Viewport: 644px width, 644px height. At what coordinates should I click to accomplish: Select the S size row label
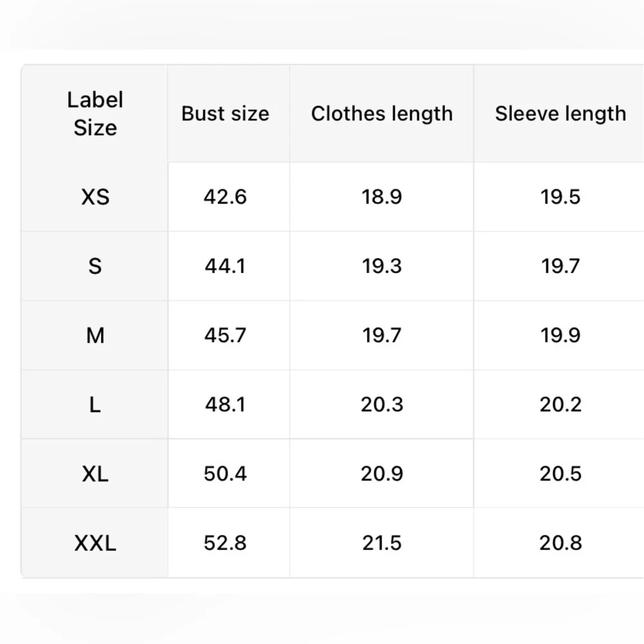pos(95,266)
